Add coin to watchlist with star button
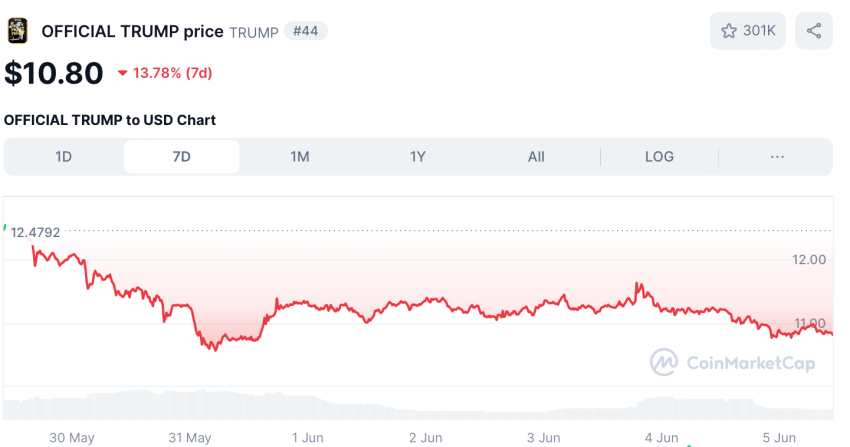Image resolution: width=850 pixels, height=447 pixels. pos(748,31)
